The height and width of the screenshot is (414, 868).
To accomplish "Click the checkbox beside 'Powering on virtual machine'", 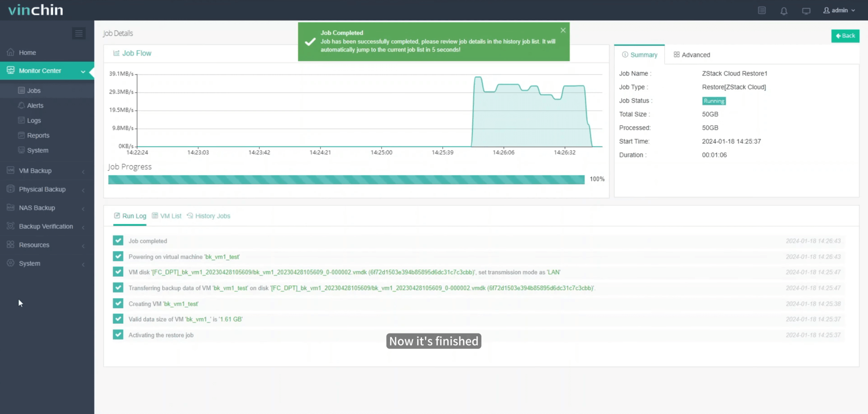I will coord(118,257).
